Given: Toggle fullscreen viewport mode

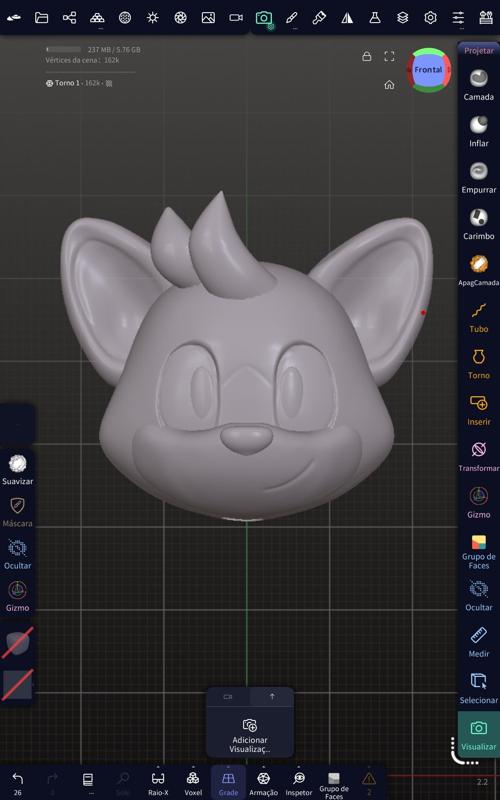Looking at the screenshot, I should (389, 56).
